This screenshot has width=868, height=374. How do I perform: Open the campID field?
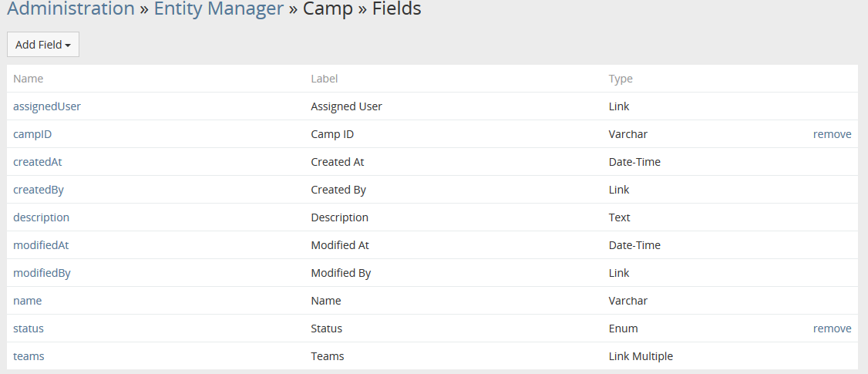point(32,134)
